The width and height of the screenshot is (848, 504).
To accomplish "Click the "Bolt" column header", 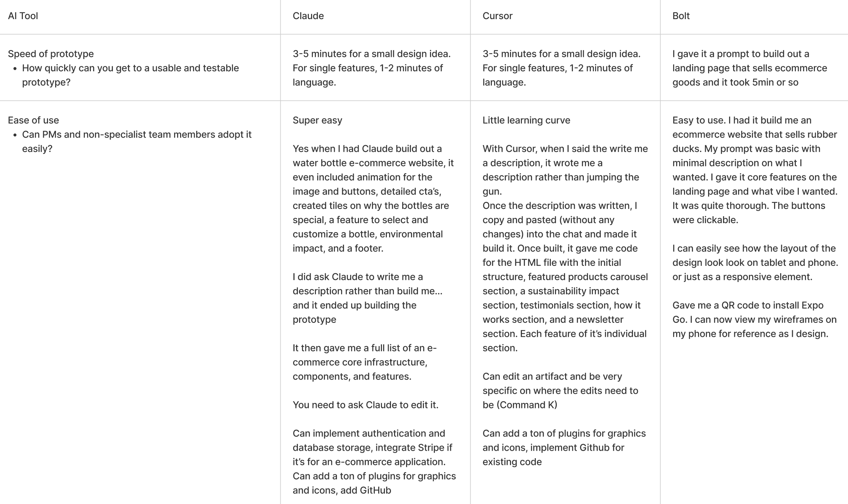I will click(x=681, y=16).
